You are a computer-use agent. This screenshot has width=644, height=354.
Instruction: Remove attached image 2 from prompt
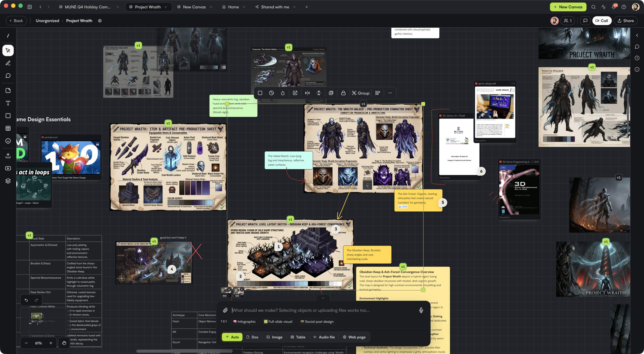click(x=242, y=290)
